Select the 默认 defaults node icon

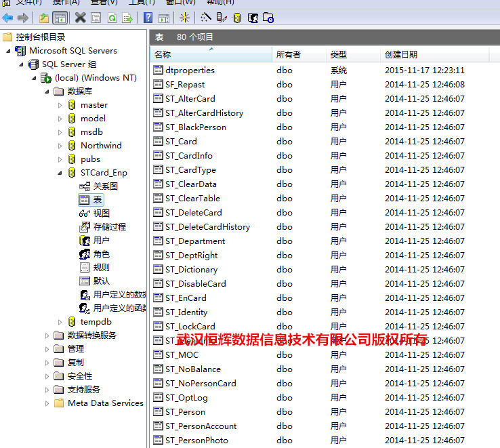(85, 281)
